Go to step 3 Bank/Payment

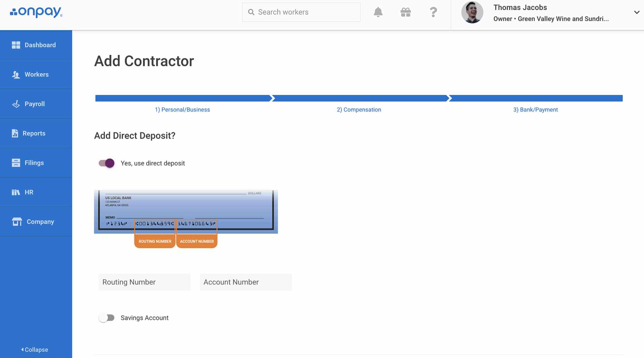click(535, 110)
